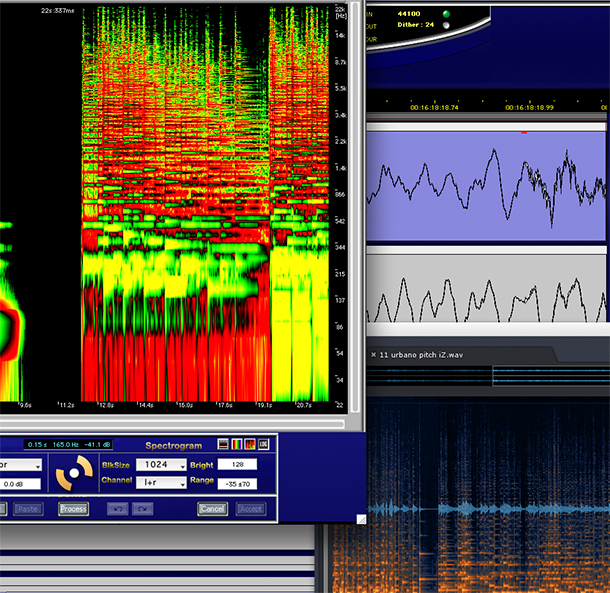The width and height of the screenshot is (610, 593).
Task: Switch to 11 urbano pitch iZ.wav tab
Action: coord(421,354)
